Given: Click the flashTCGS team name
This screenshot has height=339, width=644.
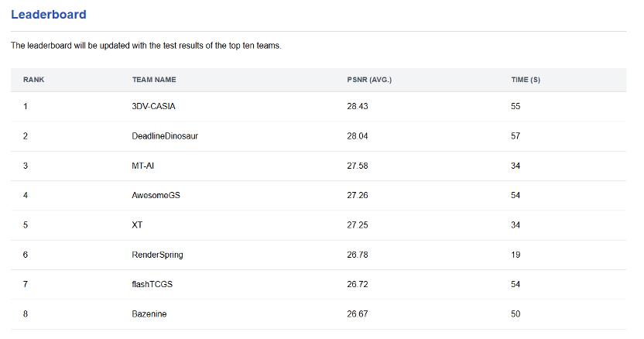Looking at the screenshot, I should tap(152, 284).
